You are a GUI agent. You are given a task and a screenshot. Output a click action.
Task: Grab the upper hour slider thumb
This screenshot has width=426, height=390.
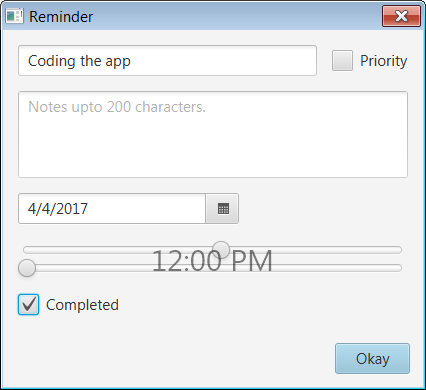point(221,250)
